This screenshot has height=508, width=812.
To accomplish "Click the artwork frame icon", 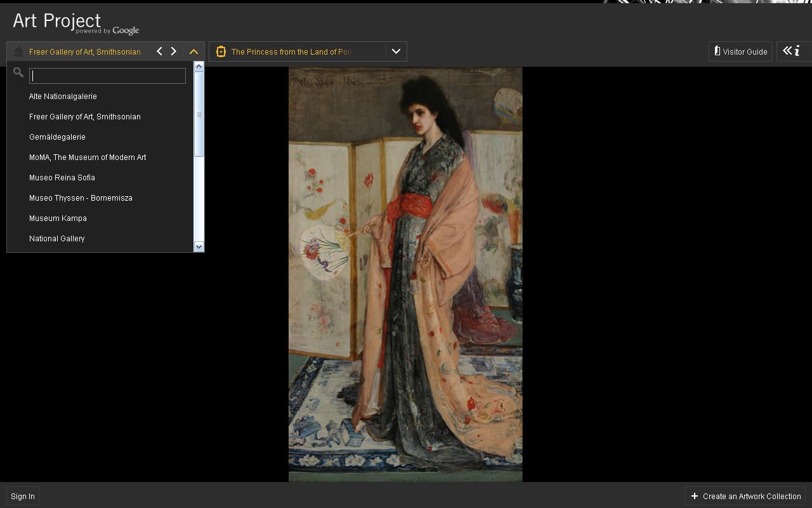I will pyautogui.click(x=221, y=51).
